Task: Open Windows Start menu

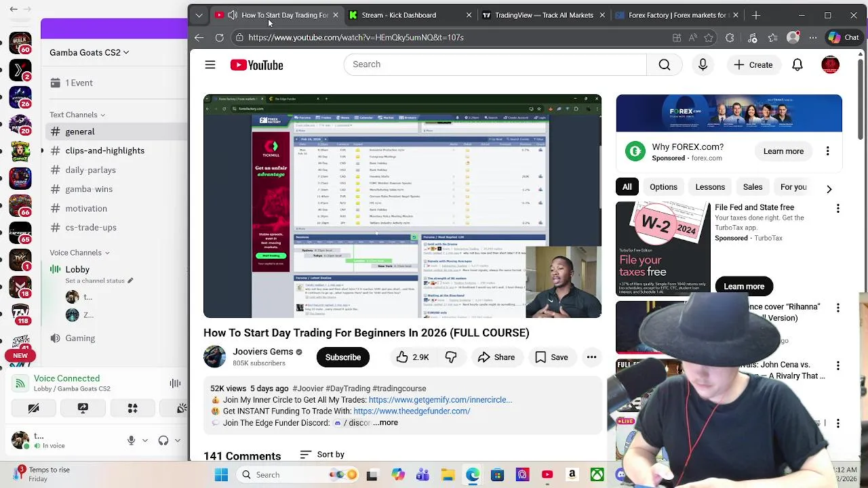Action: pos(221,474)
